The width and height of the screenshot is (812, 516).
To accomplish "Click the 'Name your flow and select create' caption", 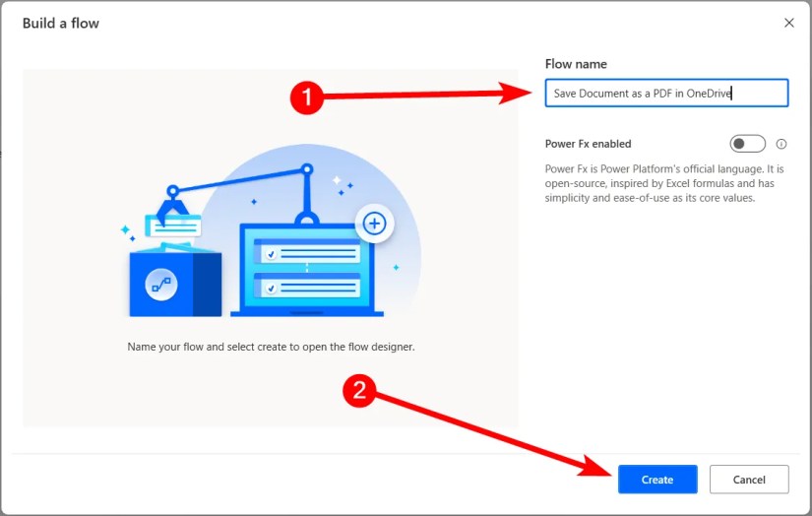I will (271, 347).
